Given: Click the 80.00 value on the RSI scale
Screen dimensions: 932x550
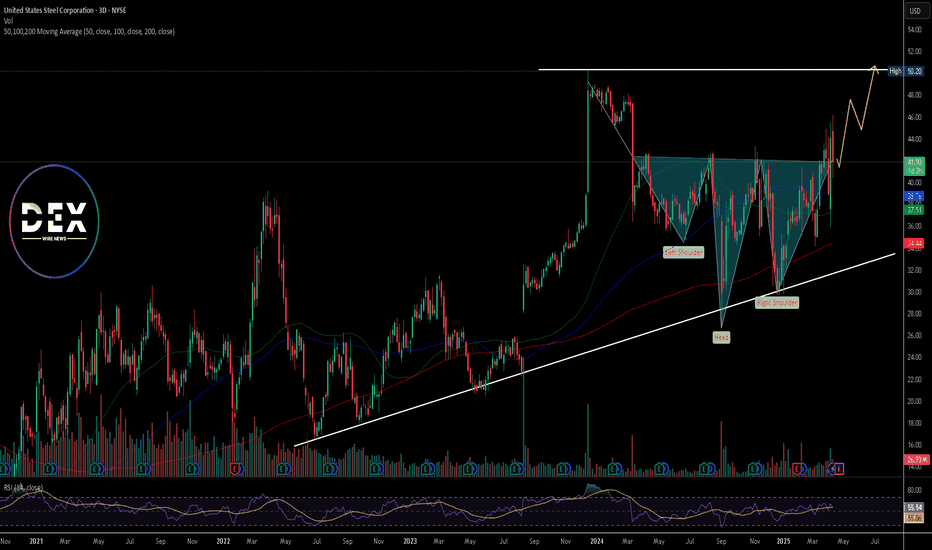Looking at the screenshot, I should click(x=914, y=491).
